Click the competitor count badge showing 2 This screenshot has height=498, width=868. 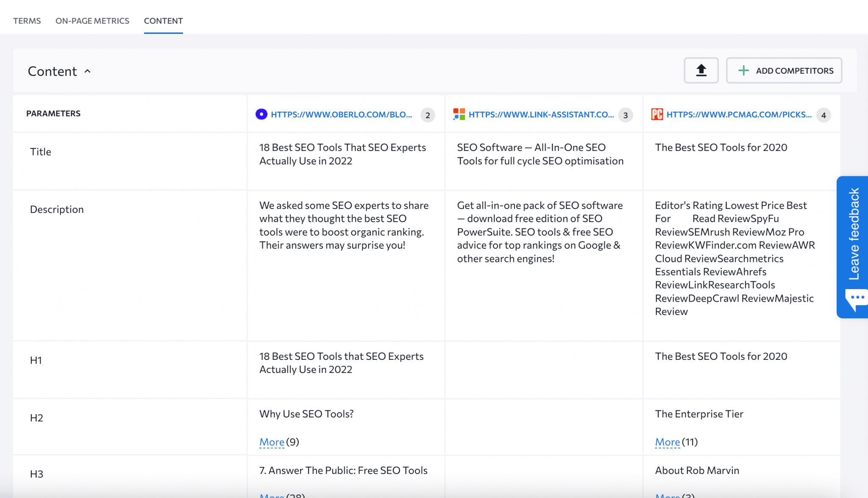tap(427, 115)
